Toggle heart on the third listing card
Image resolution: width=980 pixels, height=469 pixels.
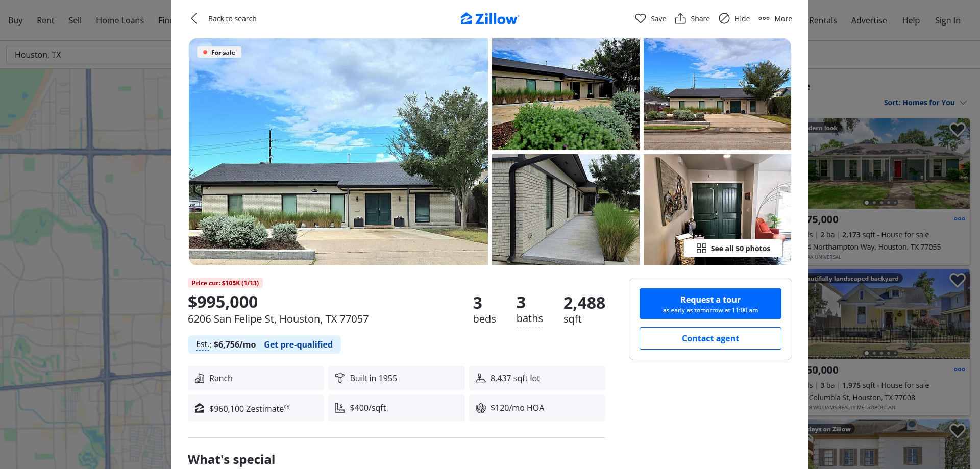[x=957, y=431]
